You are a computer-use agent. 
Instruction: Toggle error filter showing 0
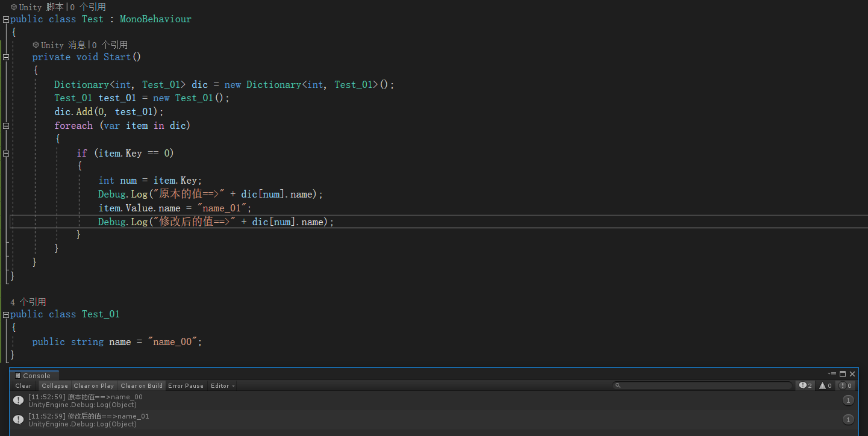tap(846, 385)
